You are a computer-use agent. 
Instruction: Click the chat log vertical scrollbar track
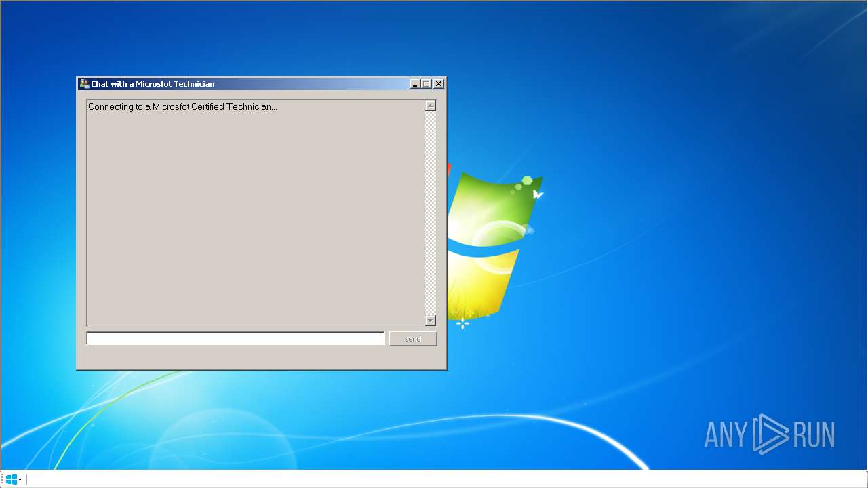pyautogui.click(x=431, y=213)
